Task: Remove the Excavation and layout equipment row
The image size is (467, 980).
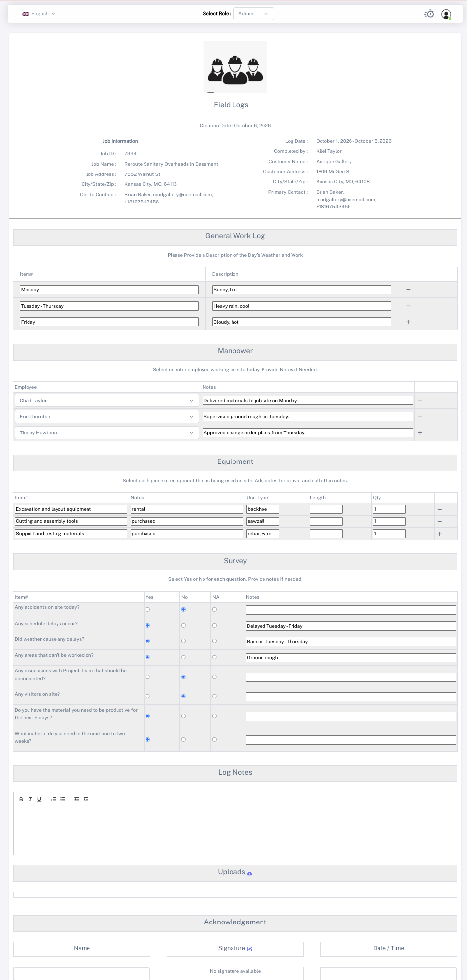Action: pos(439,510)
